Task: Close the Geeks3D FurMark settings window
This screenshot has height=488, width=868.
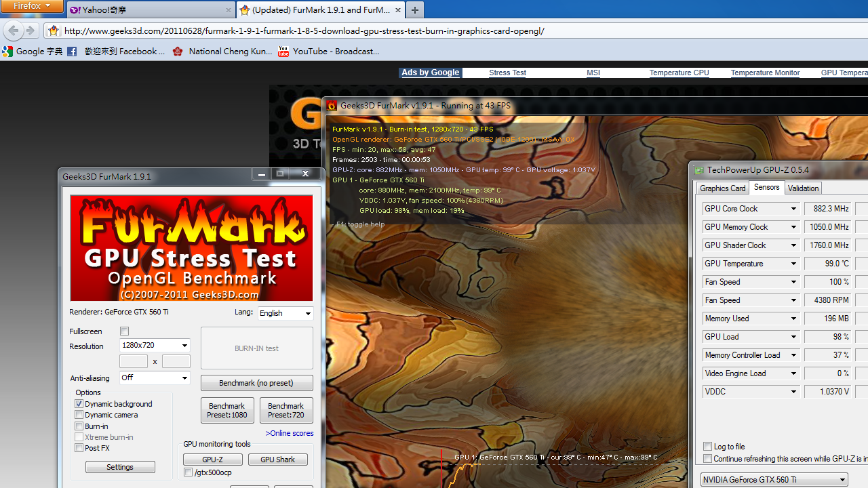Action: click(x=305, y=174)
